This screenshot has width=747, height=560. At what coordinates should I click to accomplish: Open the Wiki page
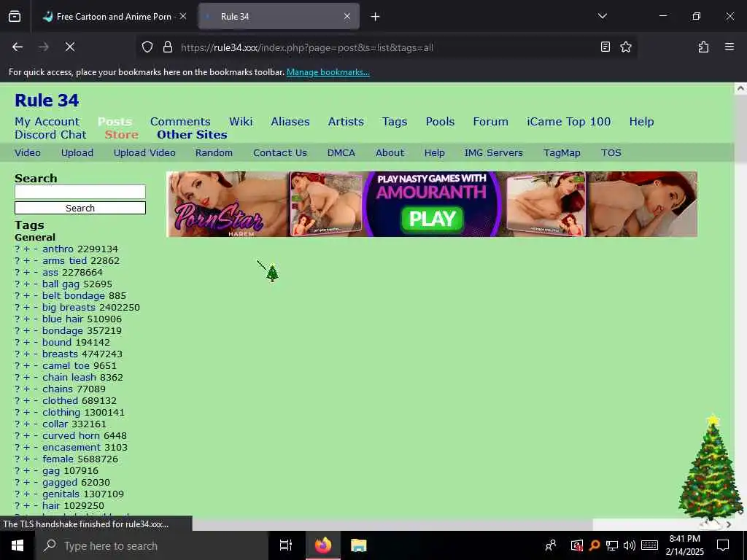(x=241, y=122)
